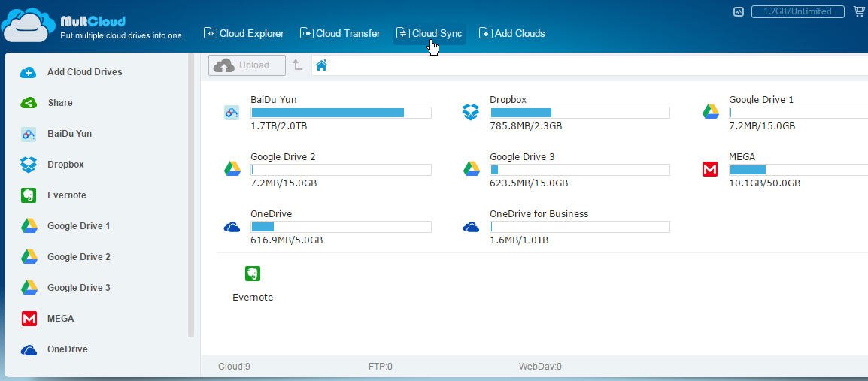
Task: Click Cloud:9 in status bar
Action: (234, 366)
